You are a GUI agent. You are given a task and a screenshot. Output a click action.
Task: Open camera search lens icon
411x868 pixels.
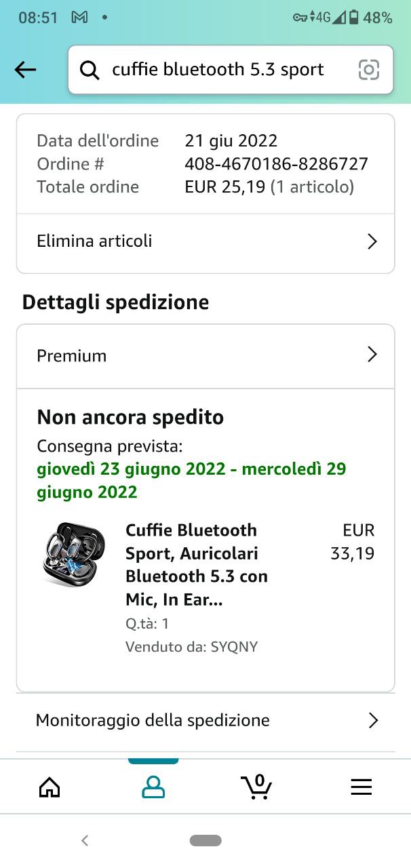(x=368, y=69)
